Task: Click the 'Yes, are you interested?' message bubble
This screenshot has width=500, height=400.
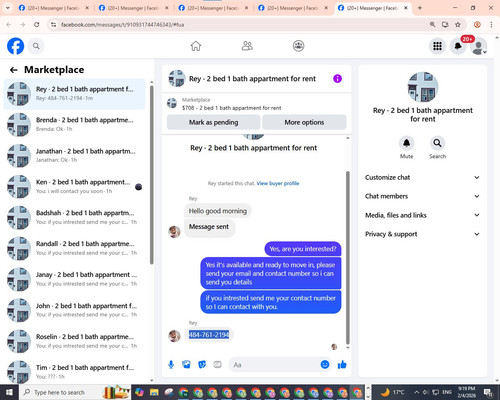Action: tap(303, 249)
